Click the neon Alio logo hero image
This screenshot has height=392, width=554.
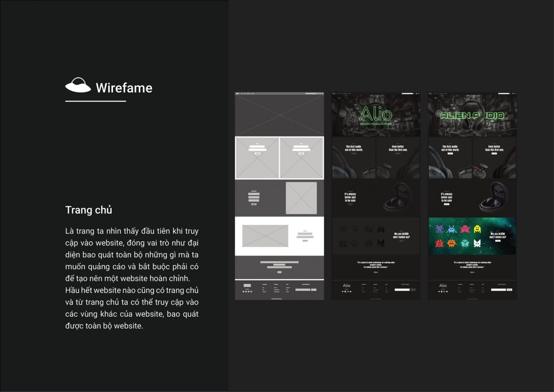[376, 115]
